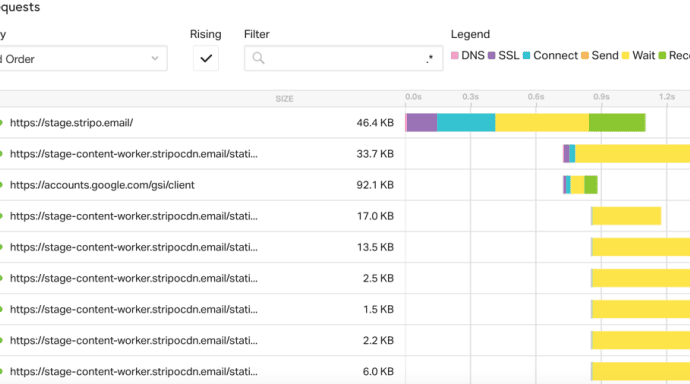Open accounts.google.com/gsi/client request row
This screenshot has width=690, height=384.
coord(345,185)
